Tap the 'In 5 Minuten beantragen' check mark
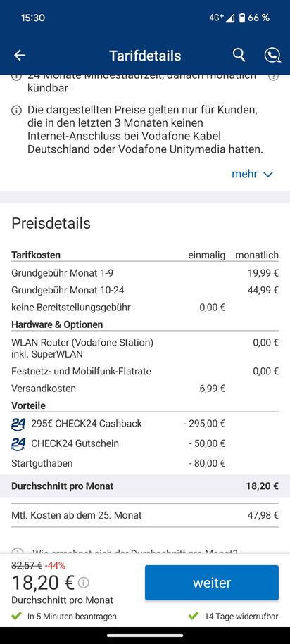Image resolution: width=290 pixels, height=644 pixels. click(x=16, y=616)
